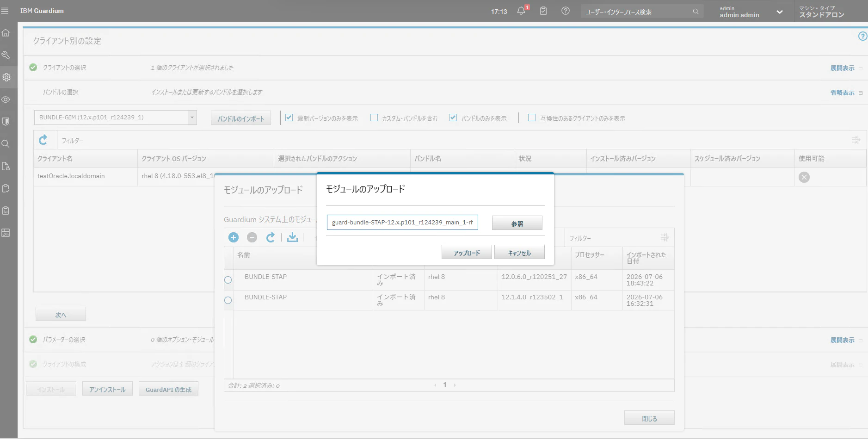
Task: Click the IBM Guardium product title
Action: [42, 11]
